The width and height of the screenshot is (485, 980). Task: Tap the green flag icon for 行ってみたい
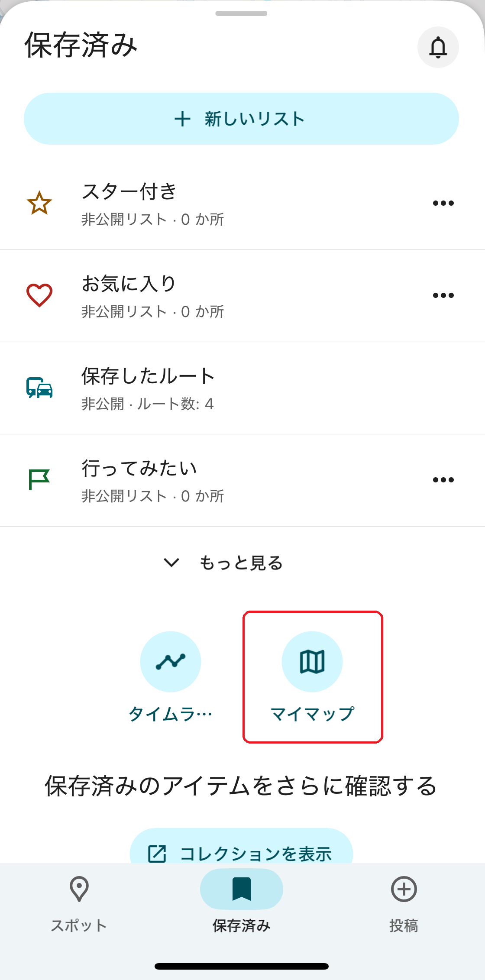pos(39,480)
